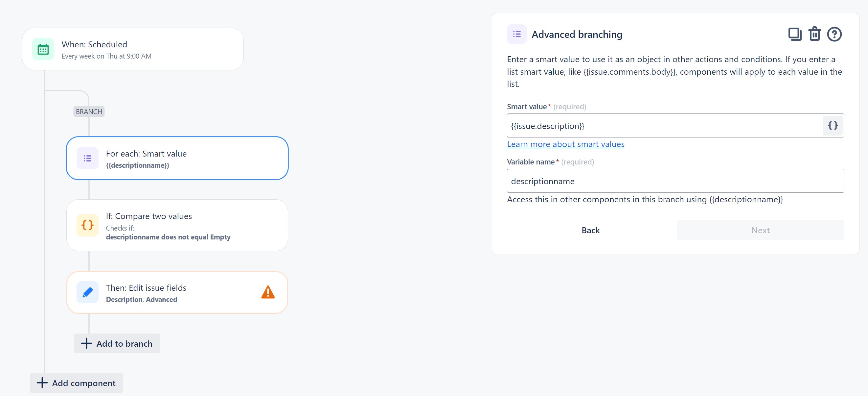Viewport: 868px width, 396px height.
Task: Click the curly braces smart value picker
Action: point(833,126)
